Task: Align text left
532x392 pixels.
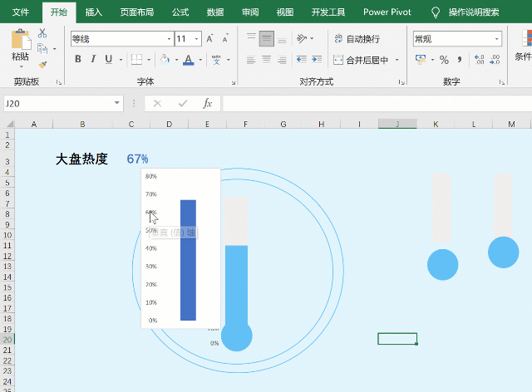Action: pos(251,60)
